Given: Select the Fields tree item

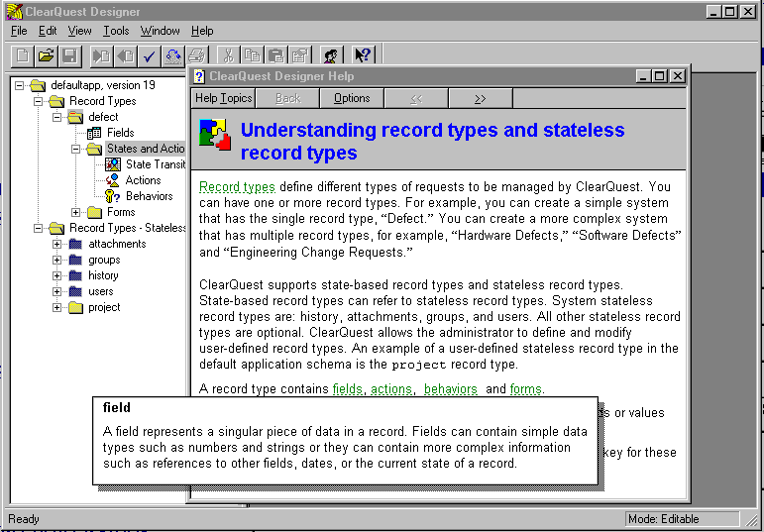Looking at the screenshot, I should tap(120, 133).
